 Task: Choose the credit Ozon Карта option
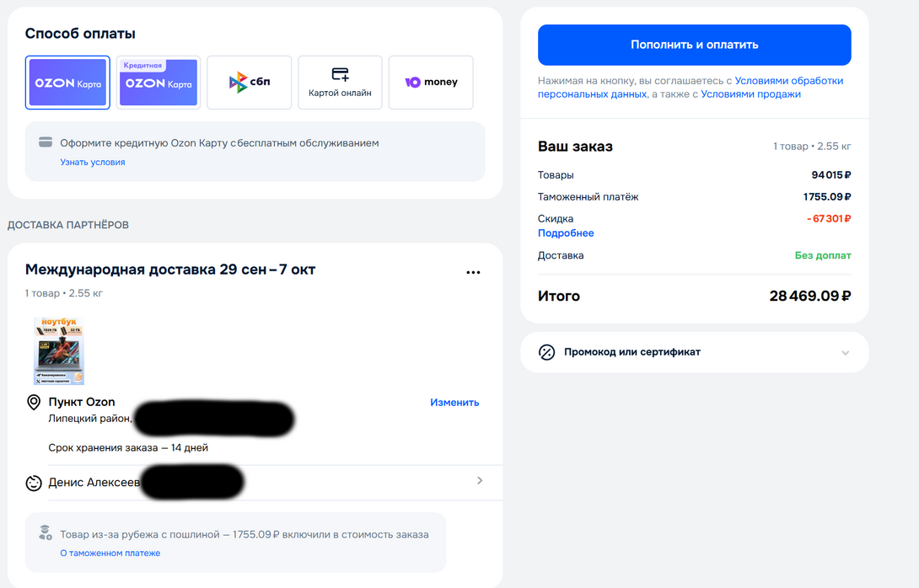click(159, 83)
